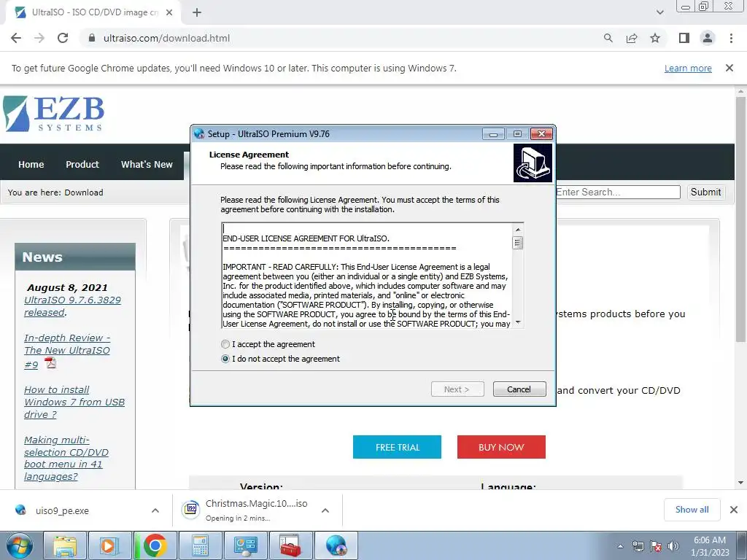The image size is (747, 560).
Task: Close the downloads bar
Action: pyautogui.click(x=734, y=510)
